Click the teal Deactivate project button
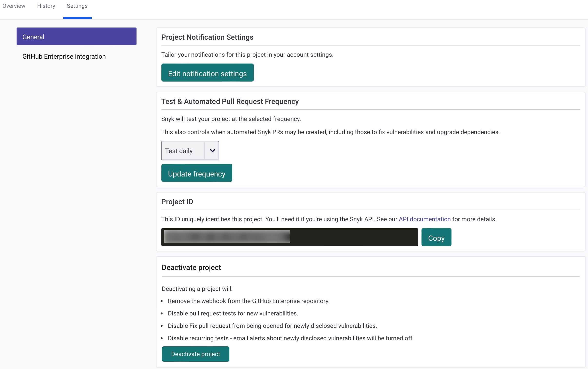Screen dimensions: 588x369 [x=195, y=354]
